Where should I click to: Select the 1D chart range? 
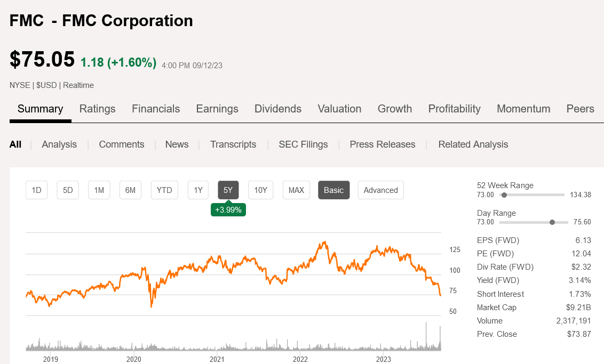(36, 190)
